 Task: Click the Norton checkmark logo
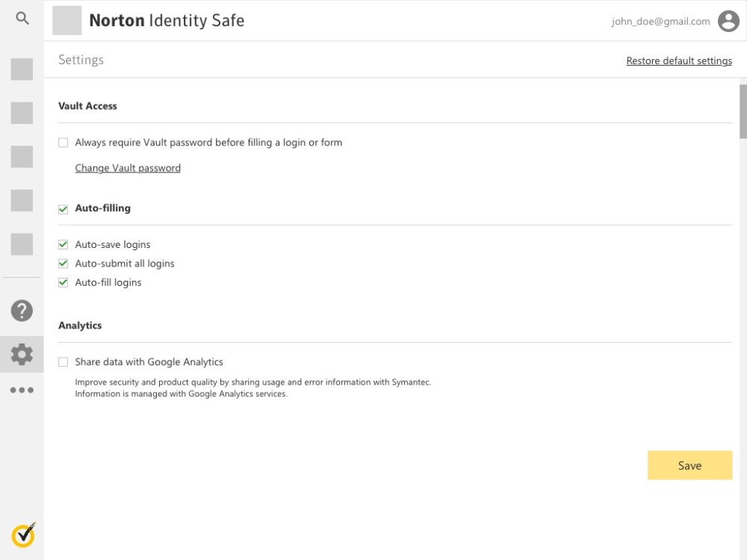(x=23, y=535)
